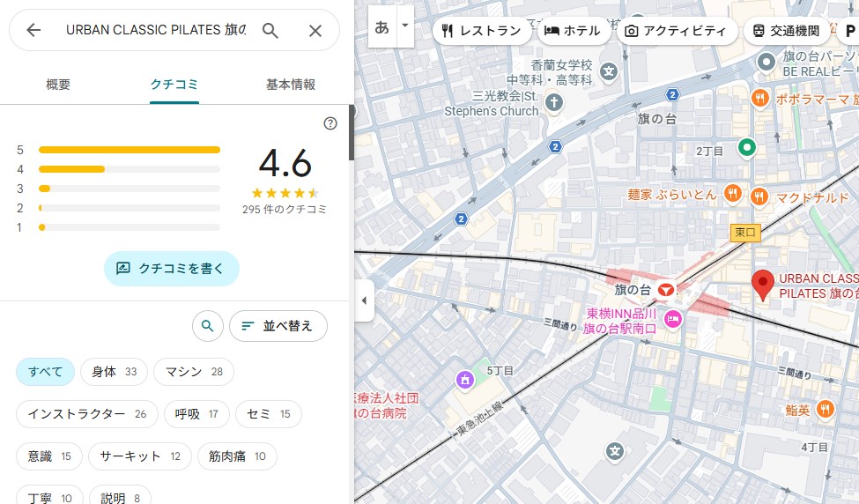This screenshot has height=504, width=859.
Task: Click the マクドナルド restaurant marker
Action: 757,196
